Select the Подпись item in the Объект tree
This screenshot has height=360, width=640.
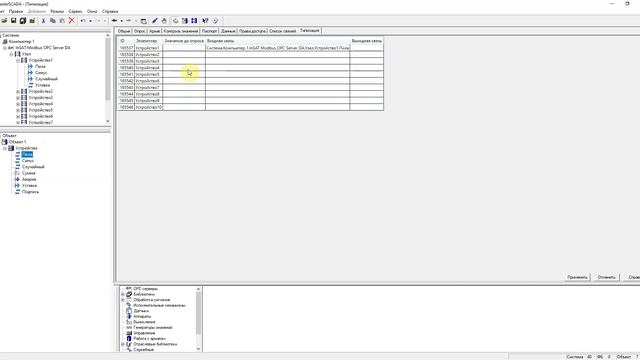[x=31, y=192]
